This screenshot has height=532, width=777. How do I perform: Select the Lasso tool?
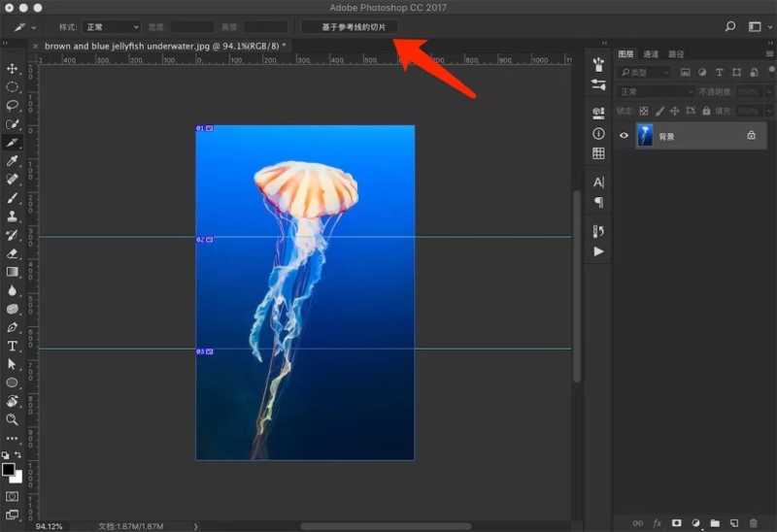tap(13, 106)
